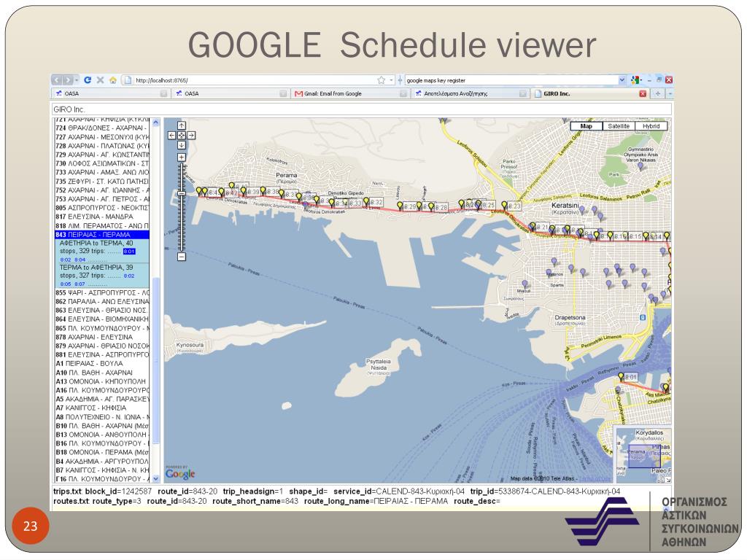Open the address bar dropdown arrow

point(392,80)
